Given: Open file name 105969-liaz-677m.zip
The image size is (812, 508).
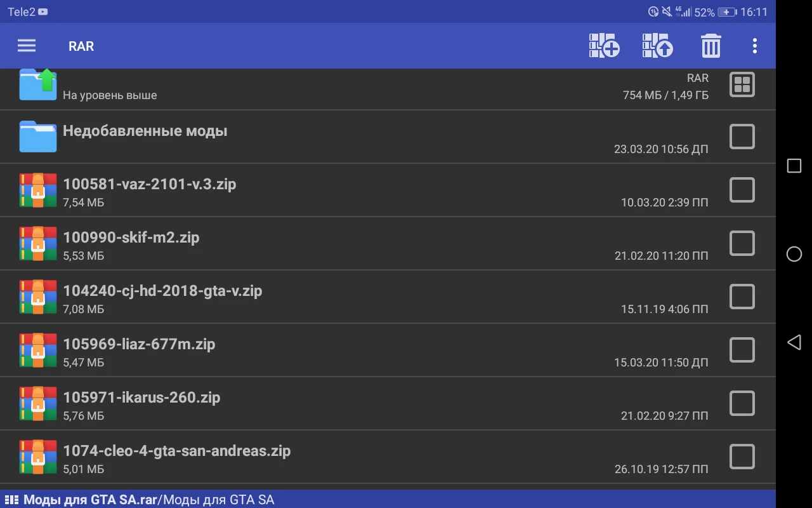Looking at the screenshot, I should [139, 344].
